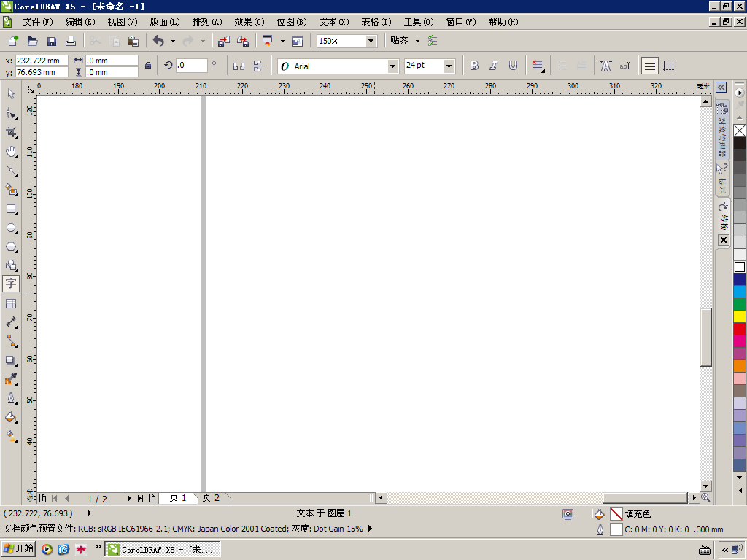Open the application launcher
The height and width of the screenshot is (560, 747).
coord(268,41)
